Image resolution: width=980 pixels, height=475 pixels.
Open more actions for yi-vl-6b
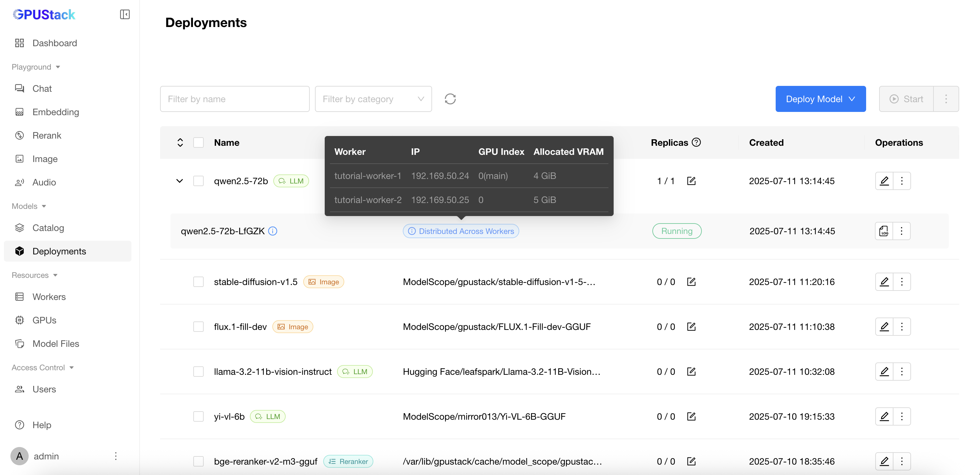(902, 416)
